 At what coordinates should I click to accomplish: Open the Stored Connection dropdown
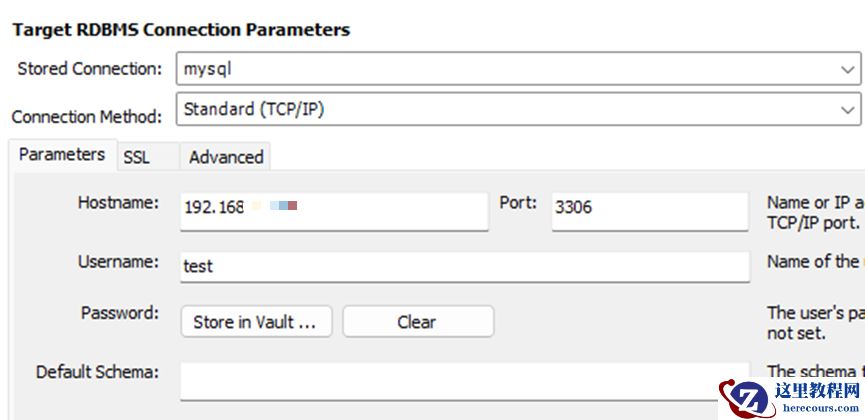tap(518, 69)
